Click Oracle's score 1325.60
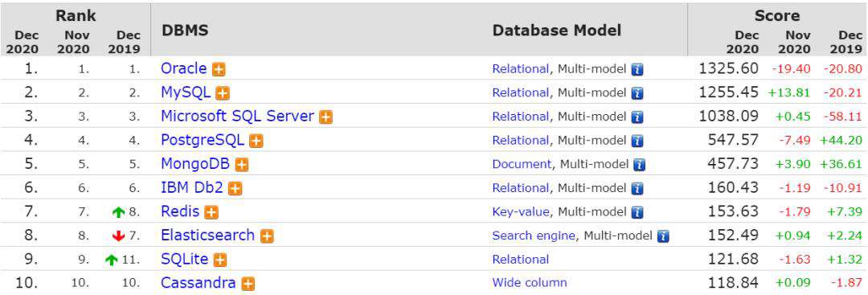The width and height of the screenshot is (868, 295). (x=728, y=69)
